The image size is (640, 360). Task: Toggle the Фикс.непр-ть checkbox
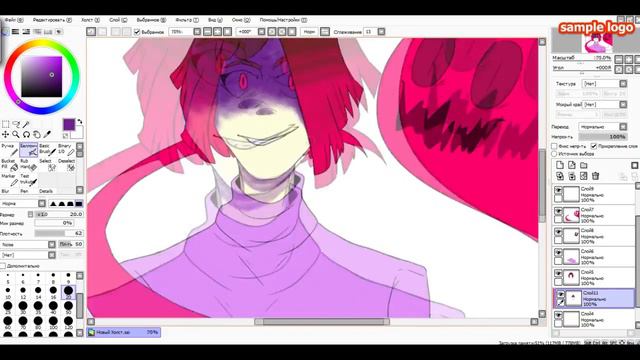(554, 146)
